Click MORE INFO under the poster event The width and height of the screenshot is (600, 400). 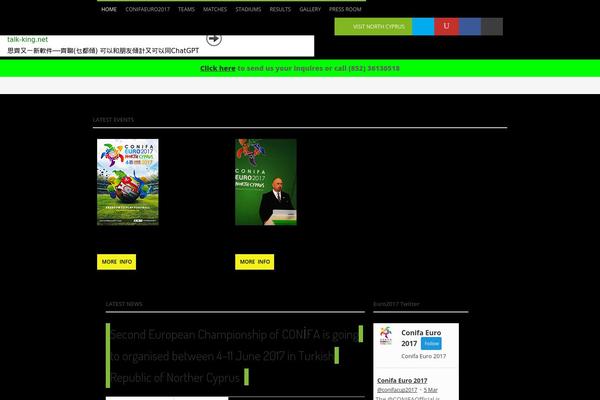(116, 262)
